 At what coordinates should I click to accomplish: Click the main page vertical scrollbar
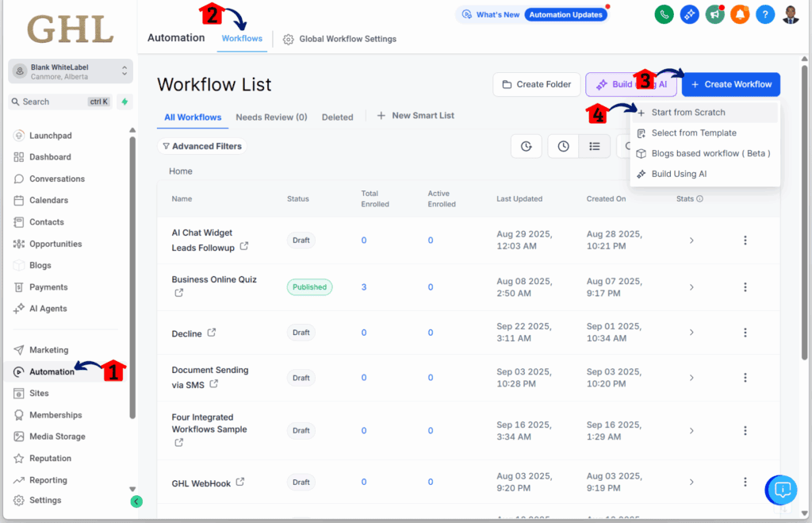click(x=804, y=213)
